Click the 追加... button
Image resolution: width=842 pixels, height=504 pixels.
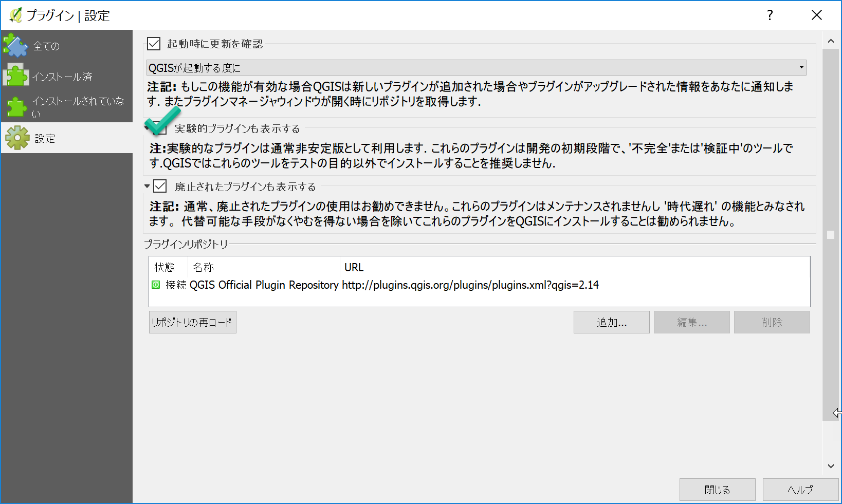[x=612, y=322]
